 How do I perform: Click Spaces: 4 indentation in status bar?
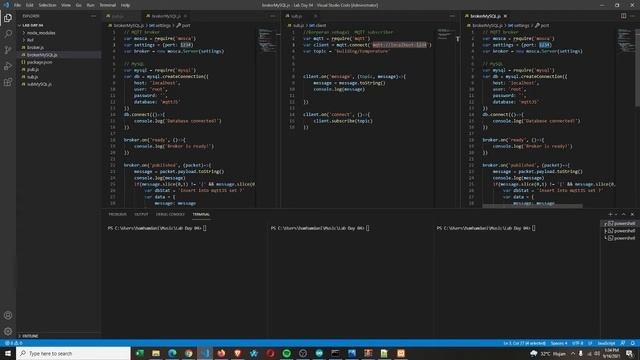click(x=559, y=343)
